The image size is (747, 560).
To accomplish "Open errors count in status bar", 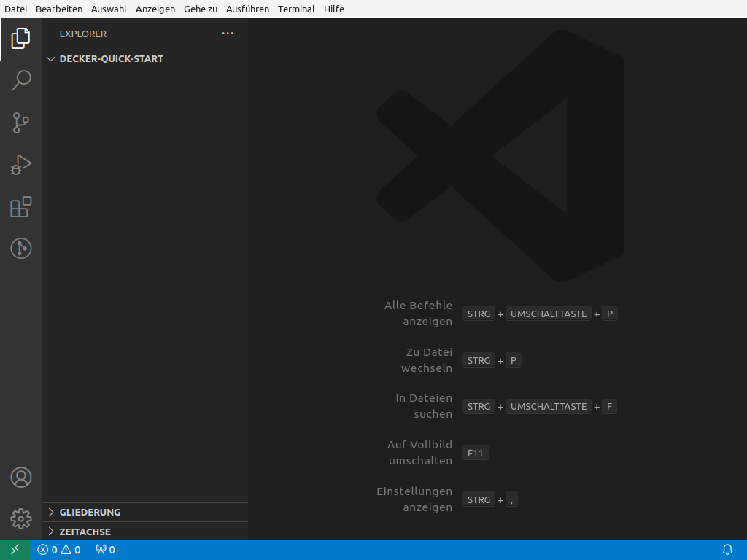I will tap(47, 550).
